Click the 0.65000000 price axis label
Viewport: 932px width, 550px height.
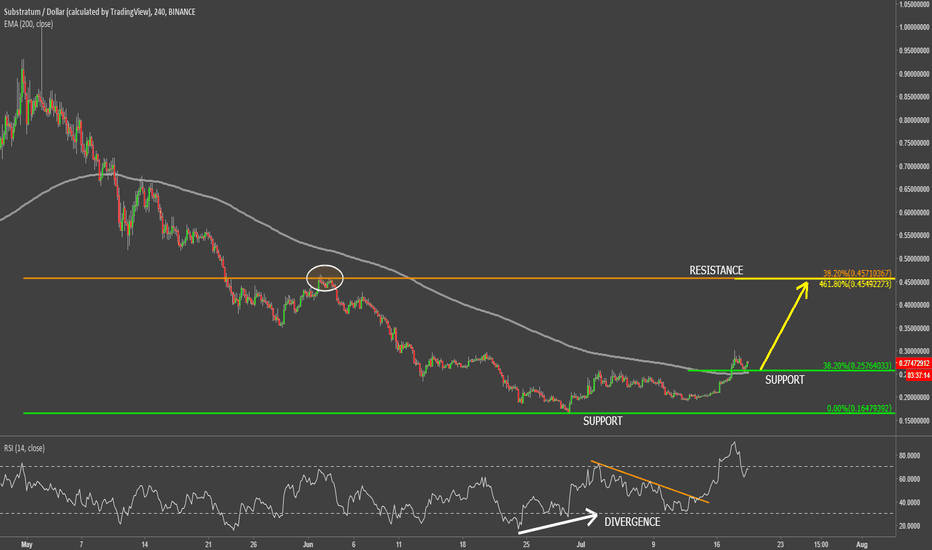click(914, 190)
